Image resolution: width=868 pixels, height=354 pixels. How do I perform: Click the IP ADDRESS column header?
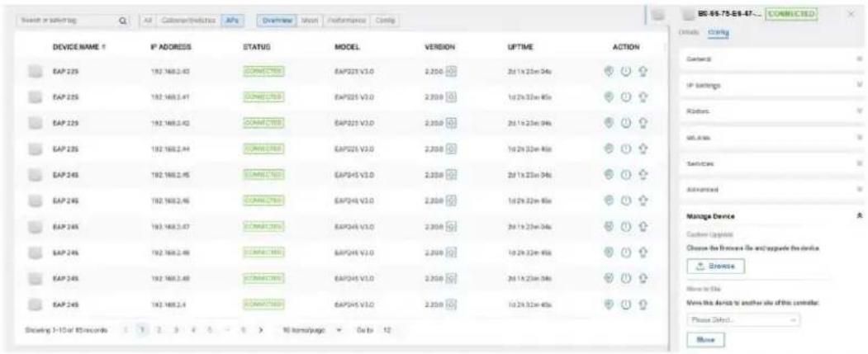[x=170, y=48]
